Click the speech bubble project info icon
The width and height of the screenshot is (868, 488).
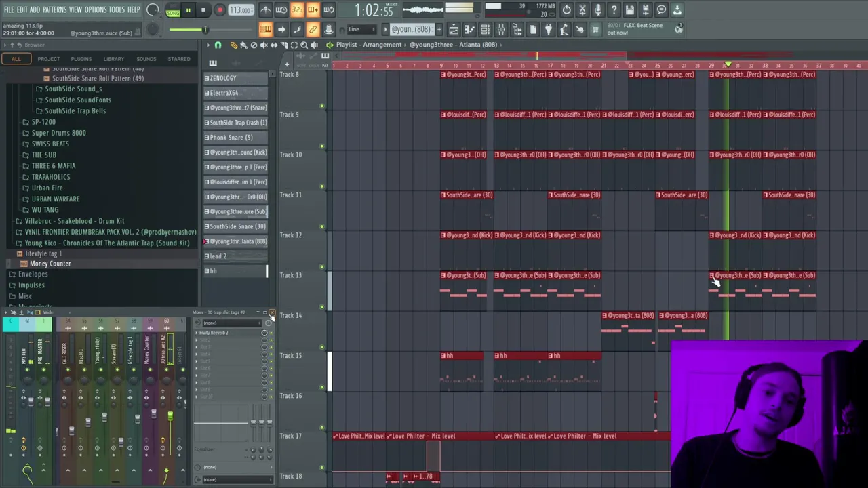[x=661, y=10]
